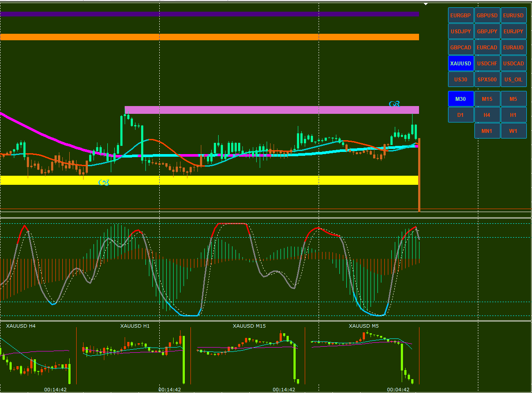The image size is (532, 393).
Task: Load the EURUSD pair
Action: [x=513, y=15]
